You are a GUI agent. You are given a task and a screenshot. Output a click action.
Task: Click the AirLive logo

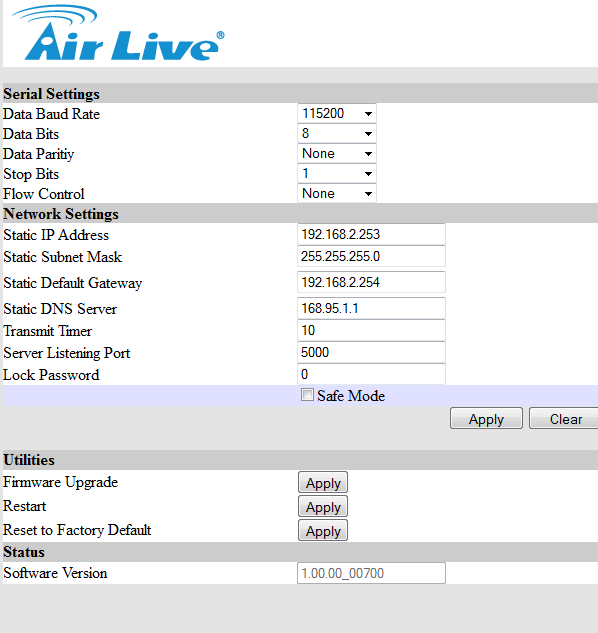pyautogui.click(x=118, y=34)
